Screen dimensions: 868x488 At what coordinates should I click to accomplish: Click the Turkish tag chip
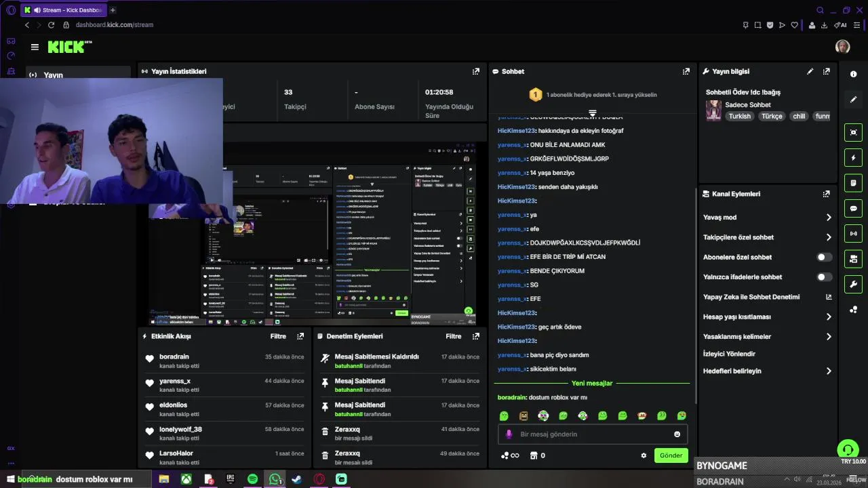click(740, 116)
